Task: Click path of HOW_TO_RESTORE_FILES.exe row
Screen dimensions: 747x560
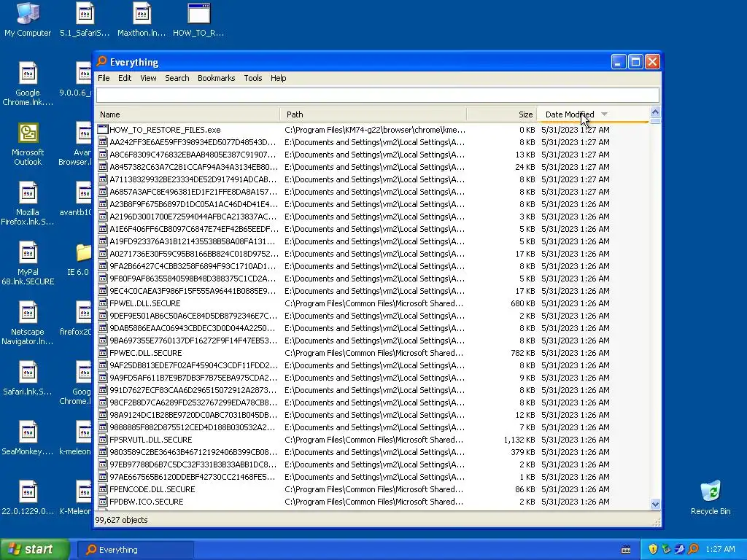Action: pos(375,130)
